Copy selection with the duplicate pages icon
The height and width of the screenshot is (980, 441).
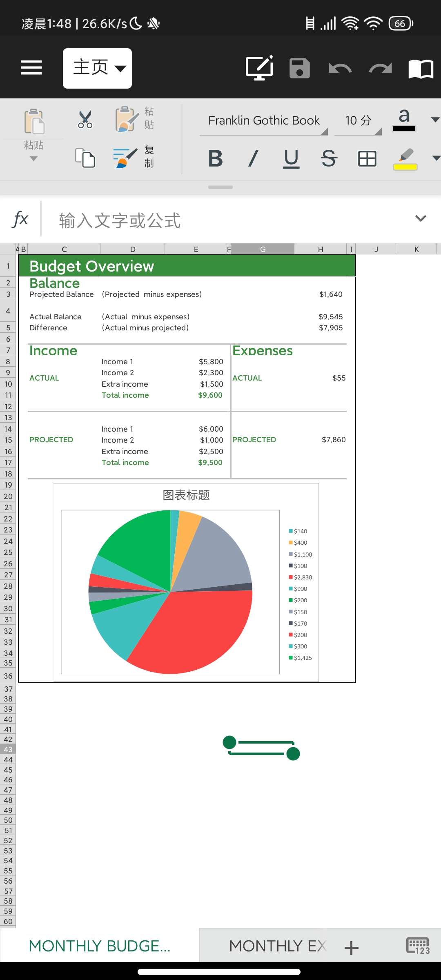coord(85,158)
